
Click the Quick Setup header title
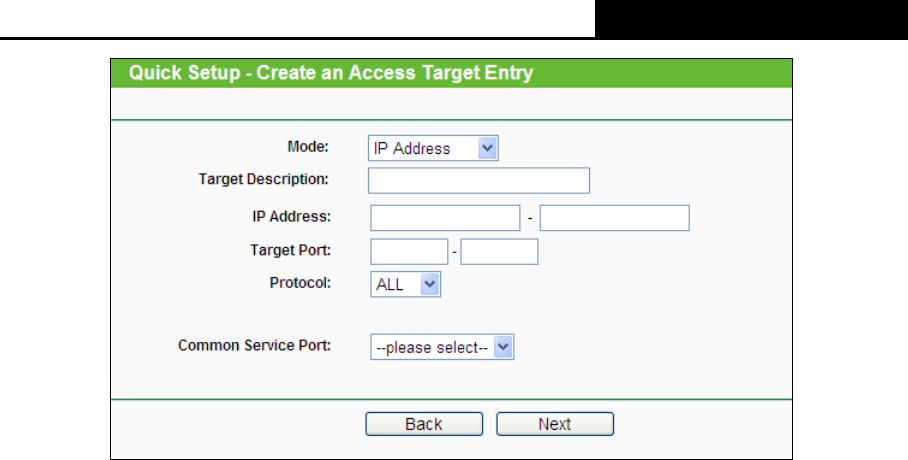pos(330,73)
